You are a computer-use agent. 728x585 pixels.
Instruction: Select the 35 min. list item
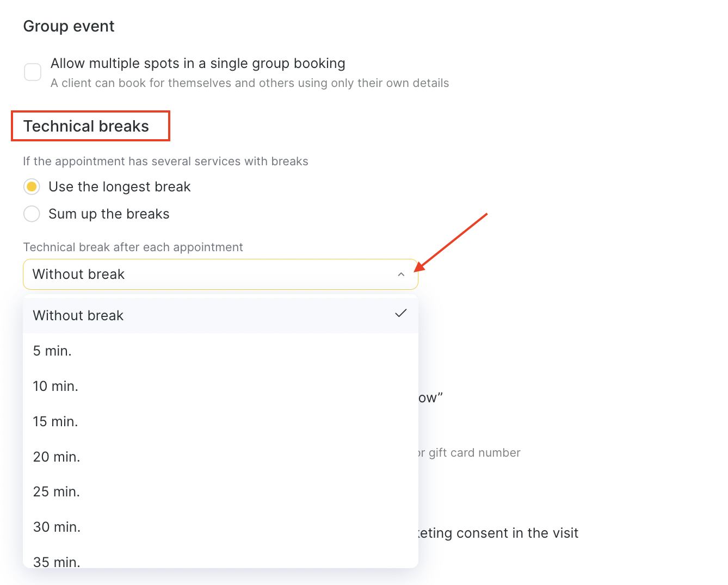pos(57,561)
